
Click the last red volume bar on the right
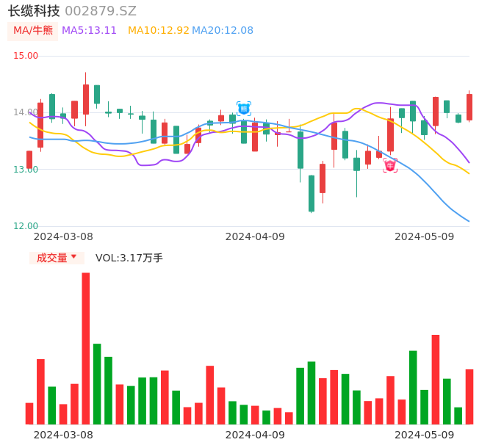tap(469, 397)
